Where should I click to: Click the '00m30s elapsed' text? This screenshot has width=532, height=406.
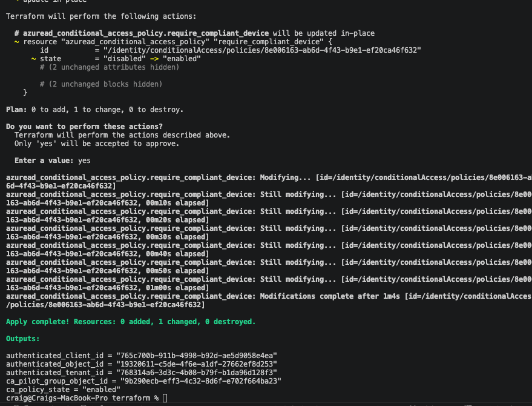176,237
